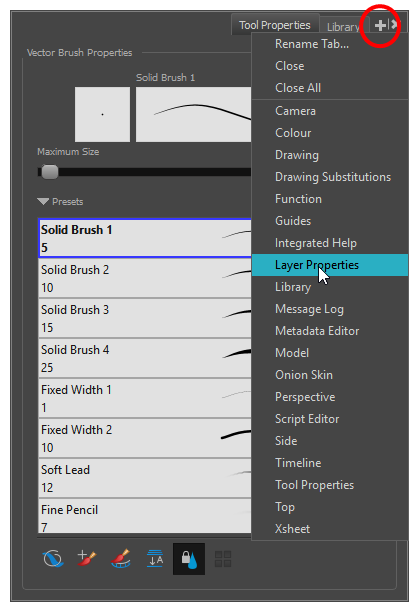Viewport: 419px width, 612px height.
Task: Adjust the Maximum Size slider handle
Action: coord(50,172)
